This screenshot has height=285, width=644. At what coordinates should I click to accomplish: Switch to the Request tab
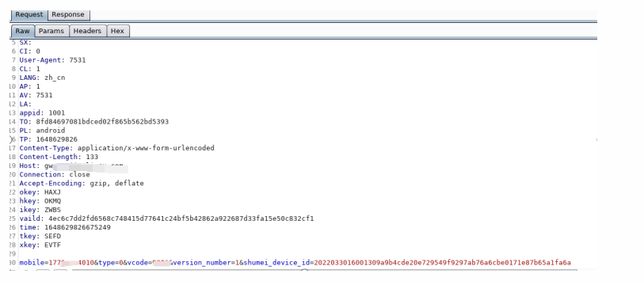coord(29,14)
